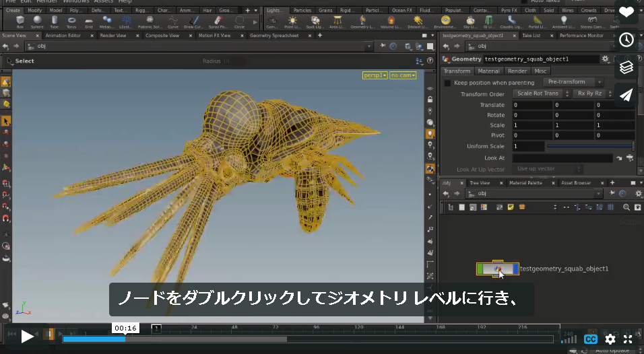This screenshot has width=644, height=354.
Task: Click the Sky Light shelf icon
Action: coord(470,22)
